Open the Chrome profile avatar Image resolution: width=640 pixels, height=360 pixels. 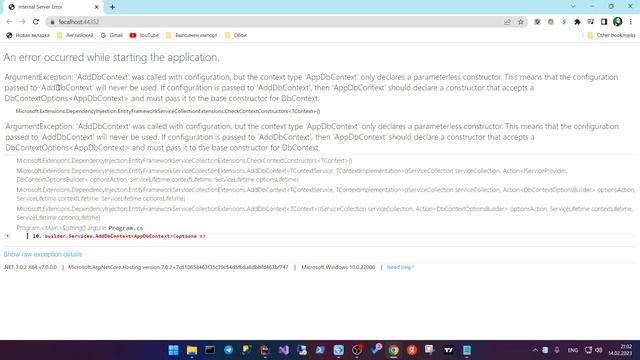click(618, 22)
